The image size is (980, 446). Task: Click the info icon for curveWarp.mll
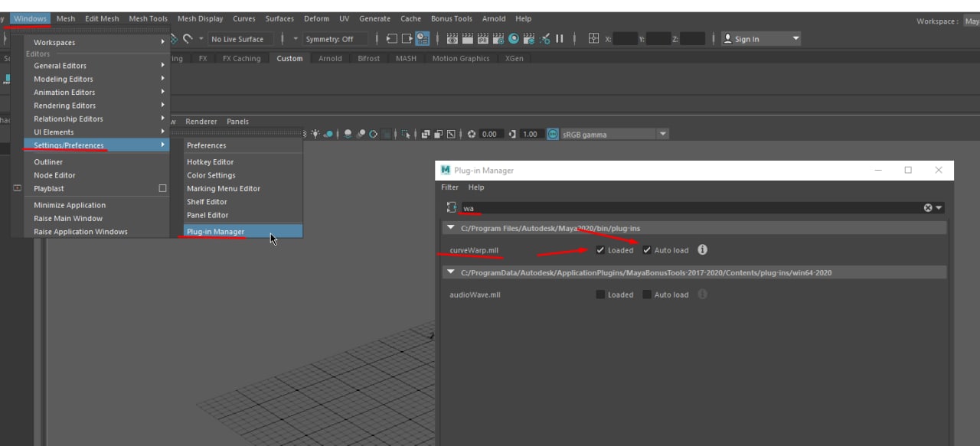tap(702, 250)
